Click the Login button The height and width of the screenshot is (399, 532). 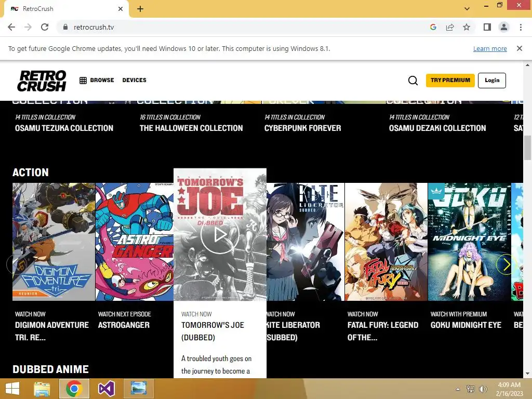[492, 81]
